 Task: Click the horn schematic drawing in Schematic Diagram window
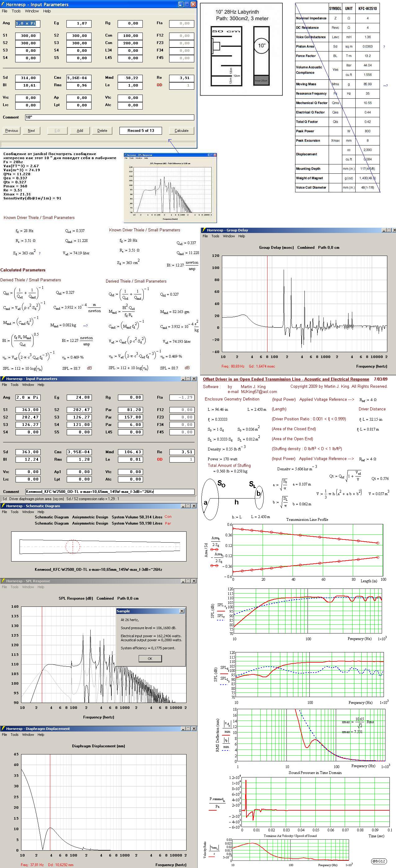99,547
